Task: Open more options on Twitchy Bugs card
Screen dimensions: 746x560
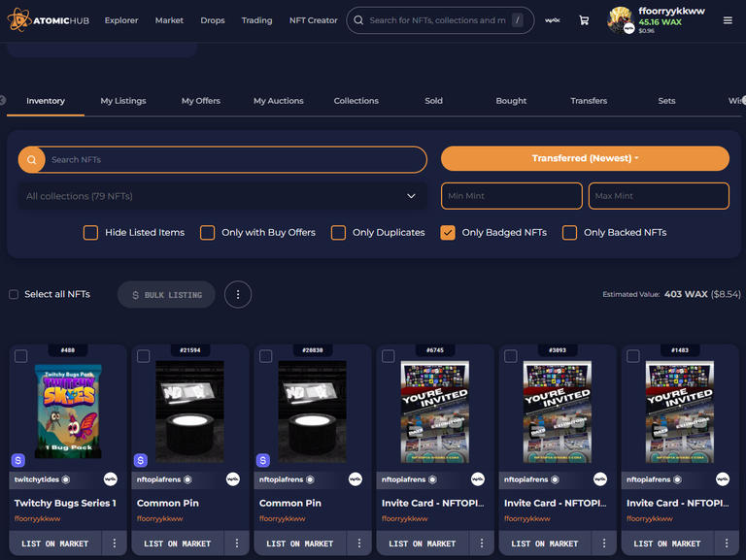Action: (x=115, y=543)
